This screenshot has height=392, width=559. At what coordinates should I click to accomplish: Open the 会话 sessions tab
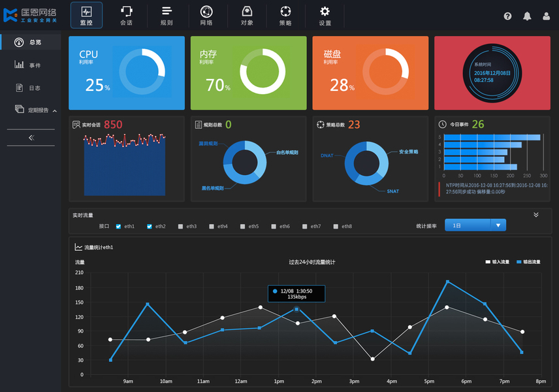tap(126, 15)
